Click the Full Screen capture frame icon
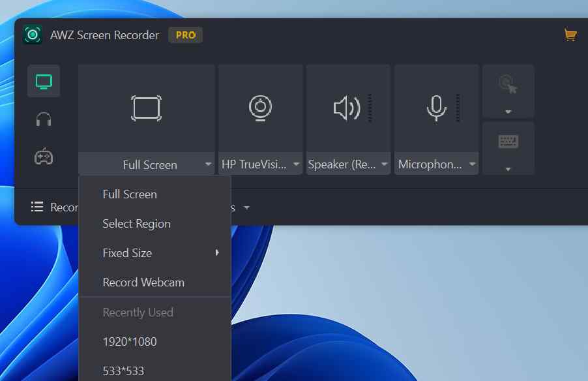Image resolution: width=588 pixels, height=381 pixels. tap(145, 108)
